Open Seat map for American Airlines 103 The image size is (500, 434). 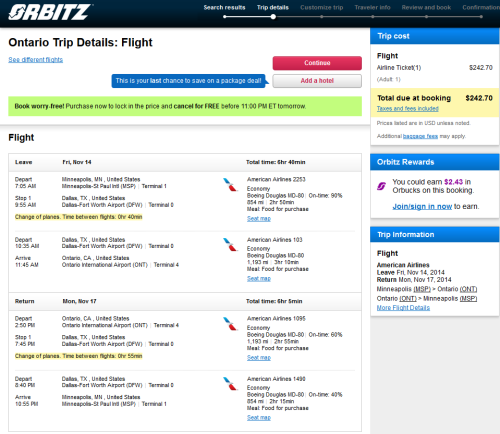tap(259, 279)
